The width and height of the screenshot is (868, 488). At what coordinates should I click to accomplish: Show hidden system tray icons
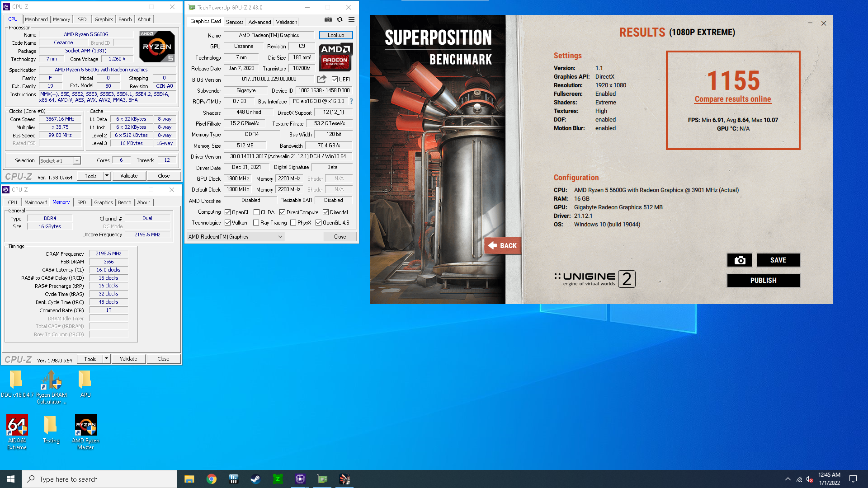[x=788, y=479]
